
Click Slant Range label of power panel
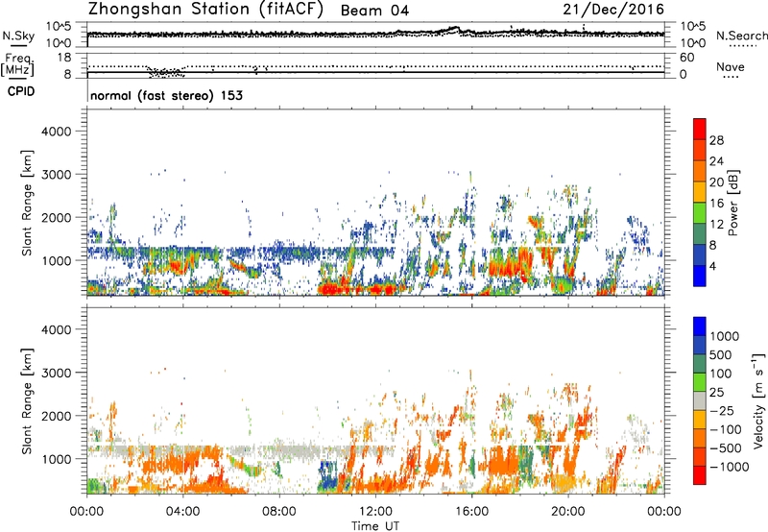tap(27, 203)
